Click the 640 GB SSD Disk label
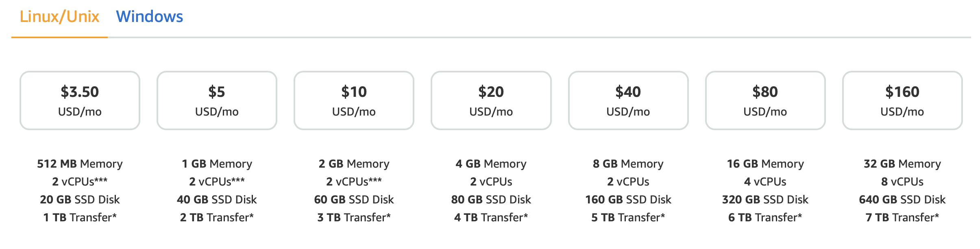 (x=902, y=200)
